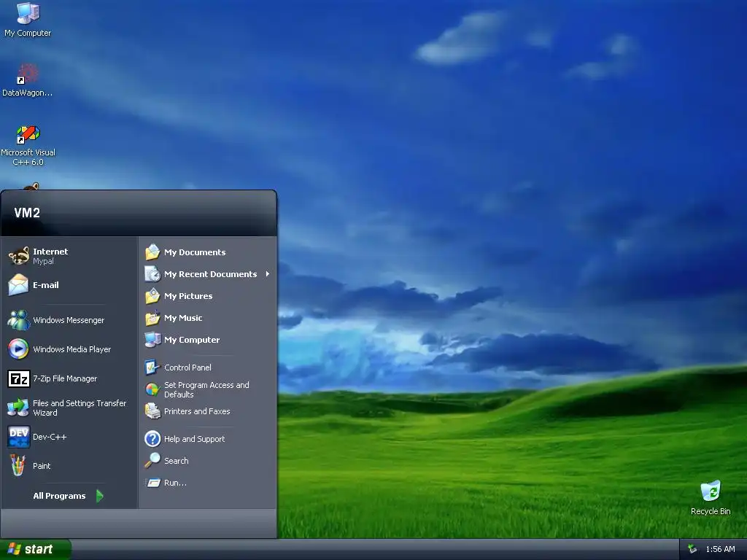Click the start button on the taskbar

coord(36,549)
